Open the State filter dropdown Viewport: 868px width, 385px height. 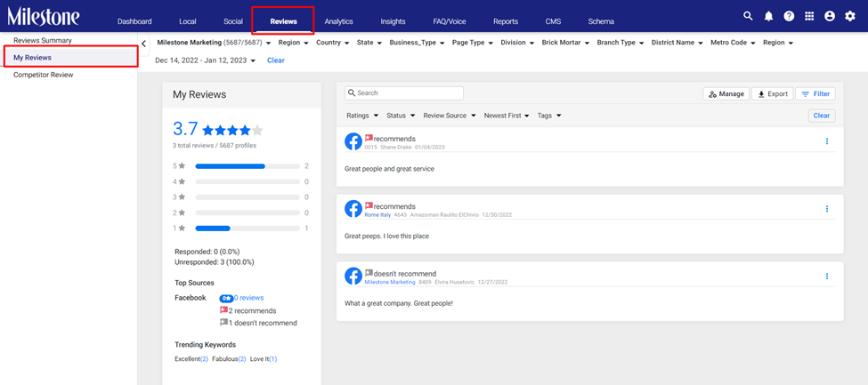(x=369, y=43)
